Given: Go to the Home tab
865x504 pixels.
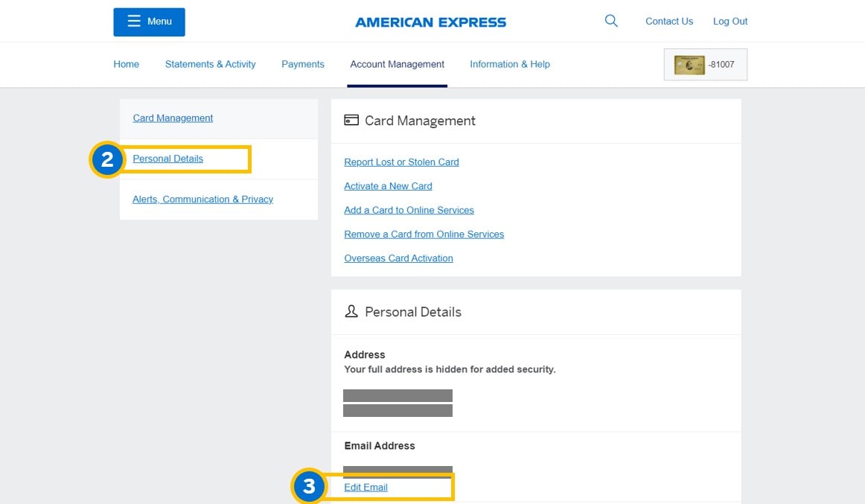Looking at the screenshot, I should click(x=126, y=64).
